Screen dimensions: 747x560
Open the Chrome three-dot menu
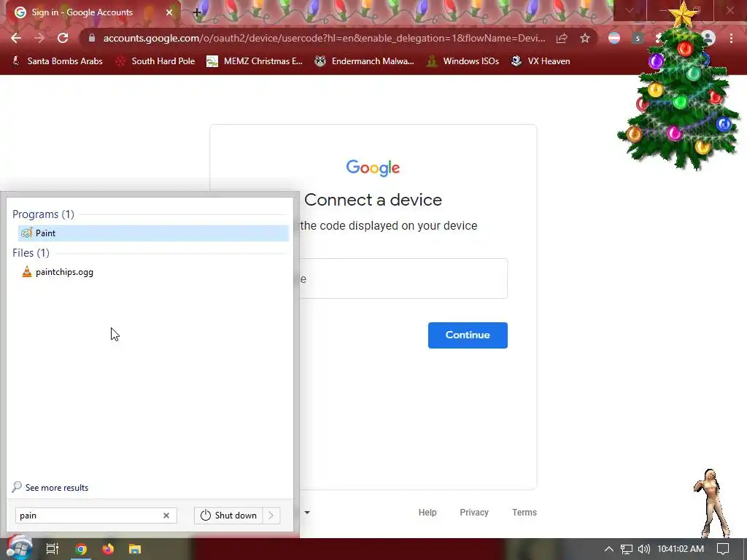click(x=731, y=38)
